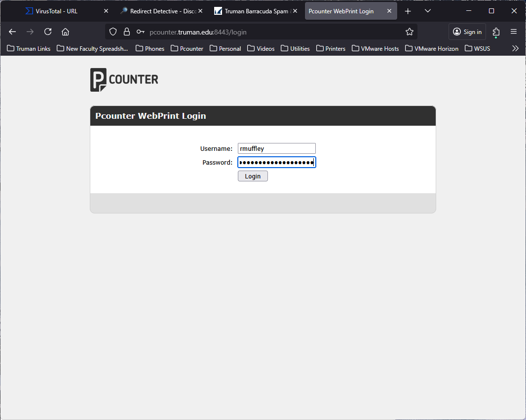Open the Printers bookmark folder
The width and height of the screenshot is (526, 420).
(331, 49)
